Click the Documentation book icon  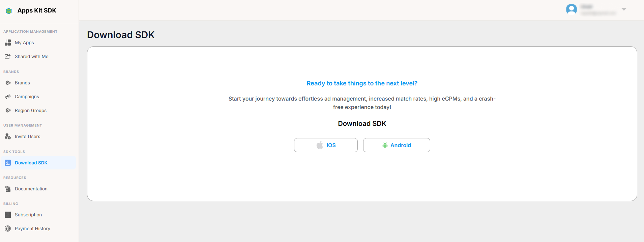[x=8, y=189]
